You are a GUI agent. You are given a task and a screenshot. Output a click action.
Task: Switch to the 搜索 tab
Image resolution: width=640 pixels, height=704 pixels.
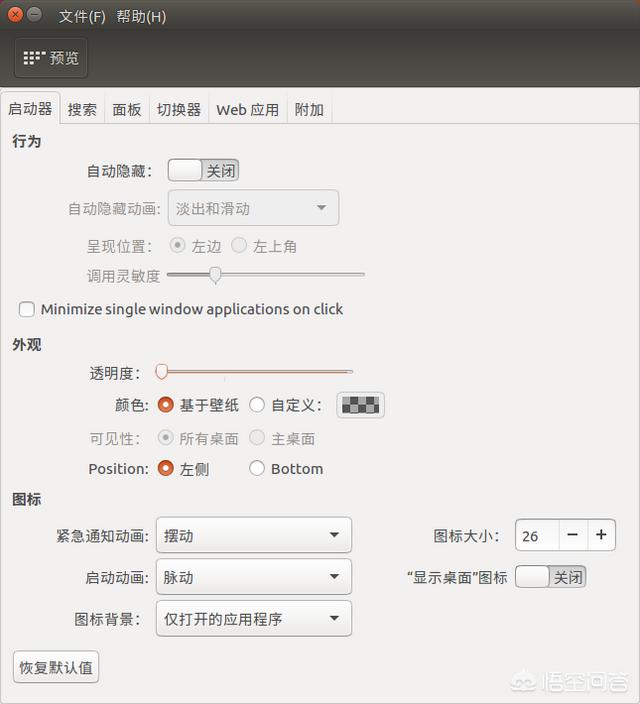82,110
